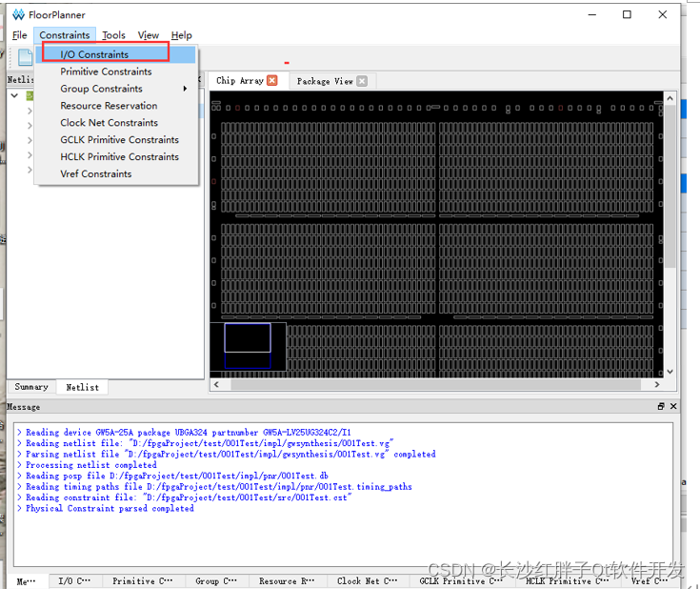Switch to Clock Net Constraints bottom tab
700x589 pixels.
pos(367,581)
